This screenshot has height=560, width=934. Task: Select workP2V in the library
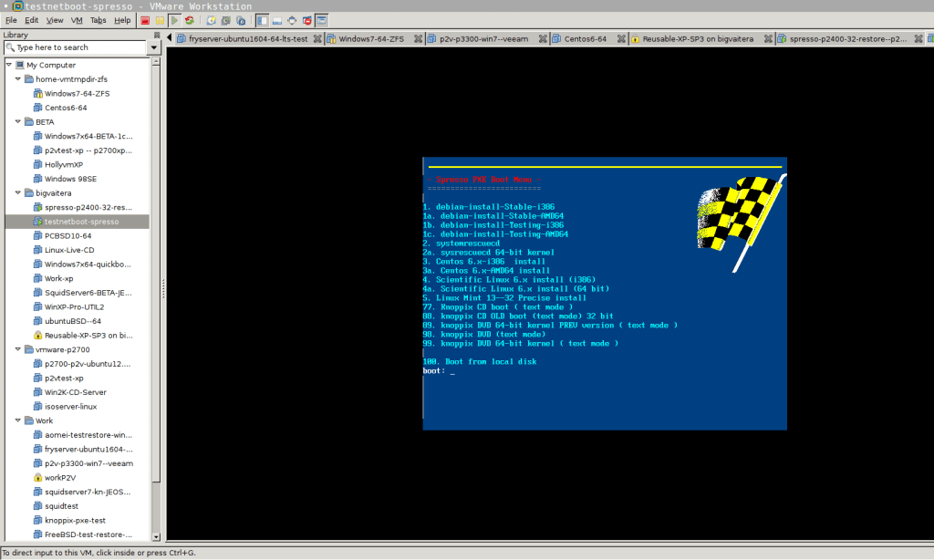[60, 477]
